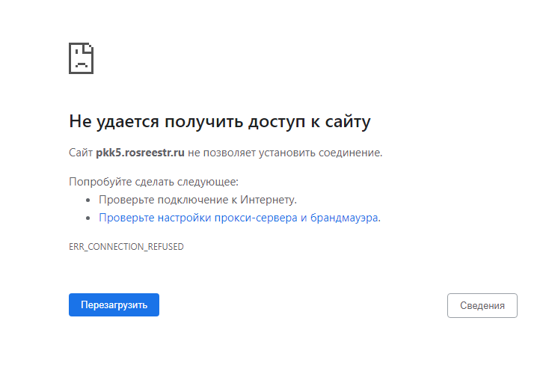Click the Проверьте подключение к Интернету line
Viewport: 543px width, 392px height.
(x=197, y=200)
